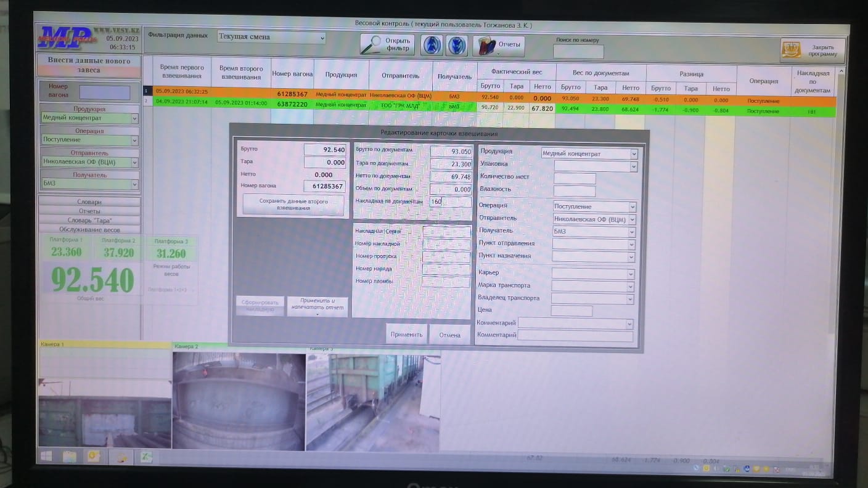868x488 pixels.
Task: Click Отмена to cancel editing
Action: 450,335
